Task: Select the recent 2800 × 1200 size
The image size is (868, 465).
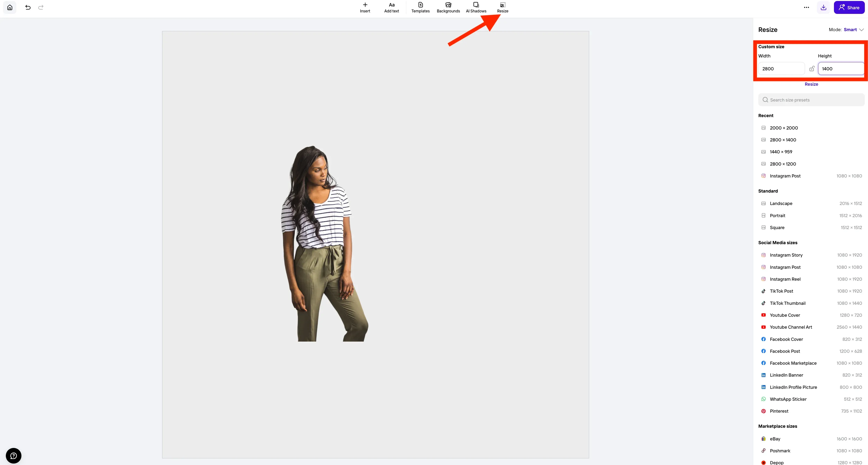Action: click(x=811, y=164)
